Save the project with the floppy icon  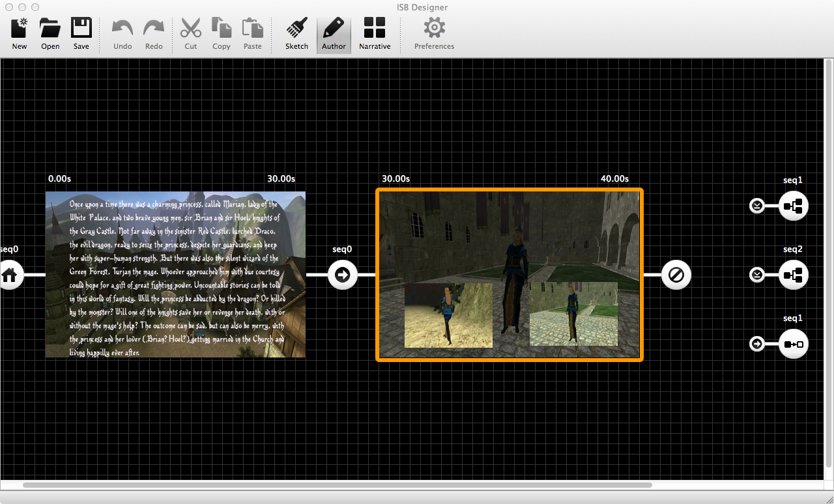tap(81, 34)
